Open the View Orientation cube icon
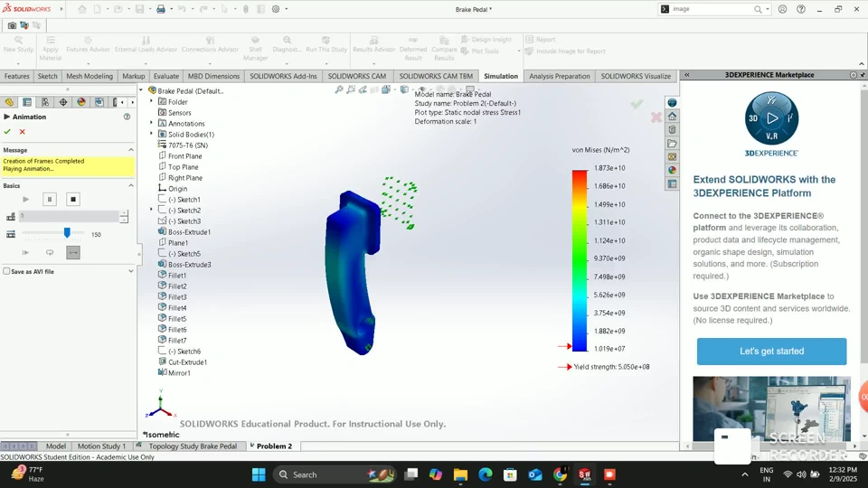 point(386,89)
